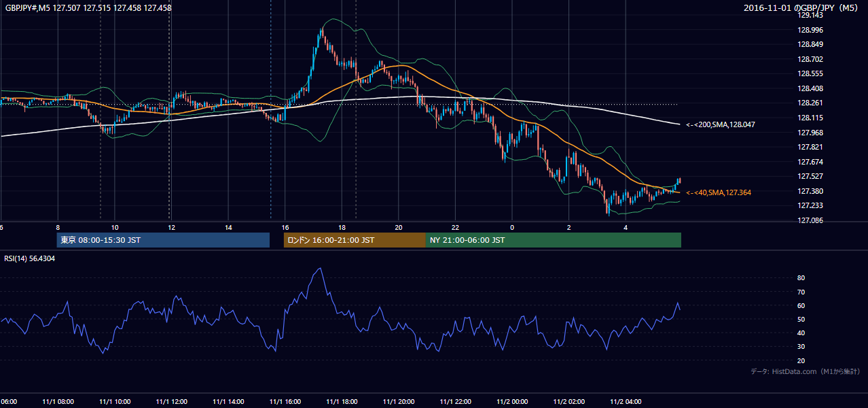Click the 11/2 04:00 time label
Screen dimensions: 868x408
coord(626,401)
